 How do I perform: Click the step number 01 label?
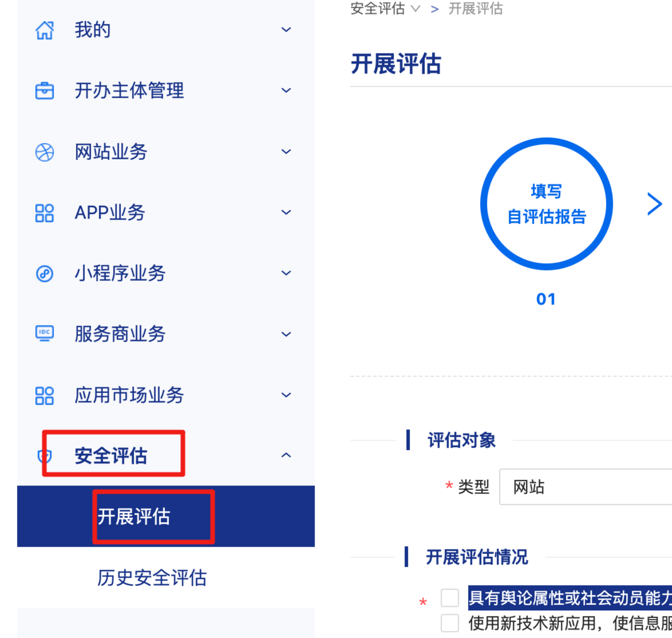click(x=546, y=299)
